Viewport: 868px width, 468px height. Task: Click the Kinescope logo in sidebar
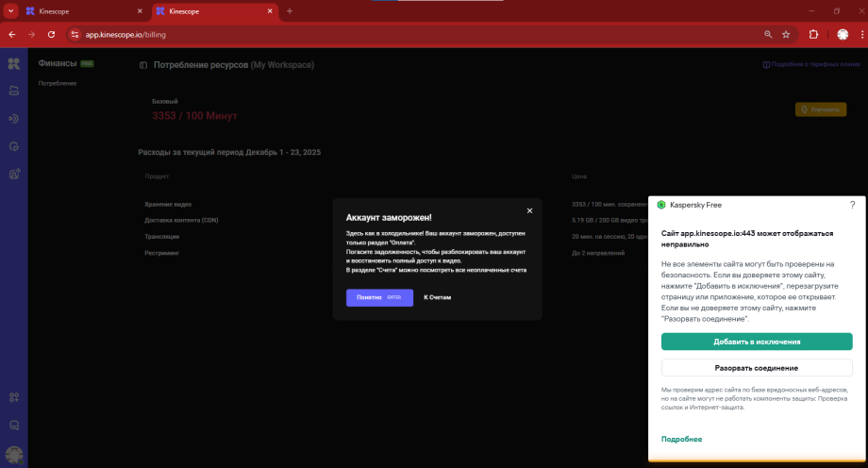coord(13,64)
